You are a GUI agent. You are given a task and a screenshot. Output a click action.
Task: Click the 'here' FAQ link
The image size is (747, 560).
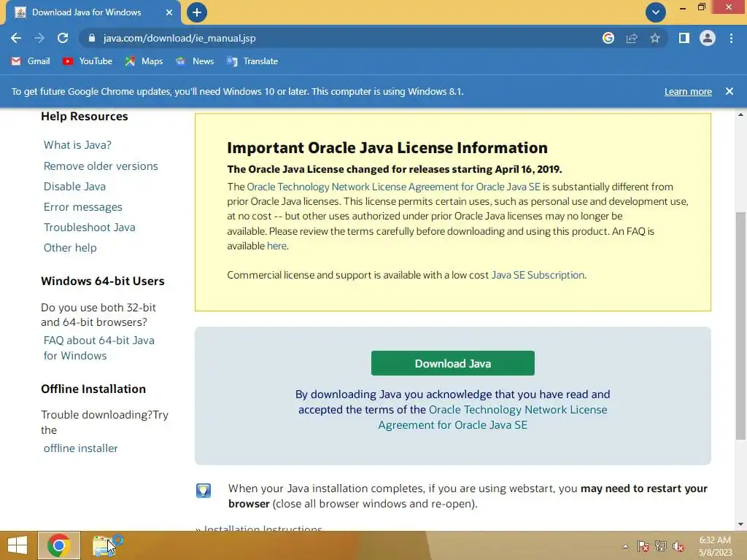tap(276, 246)
